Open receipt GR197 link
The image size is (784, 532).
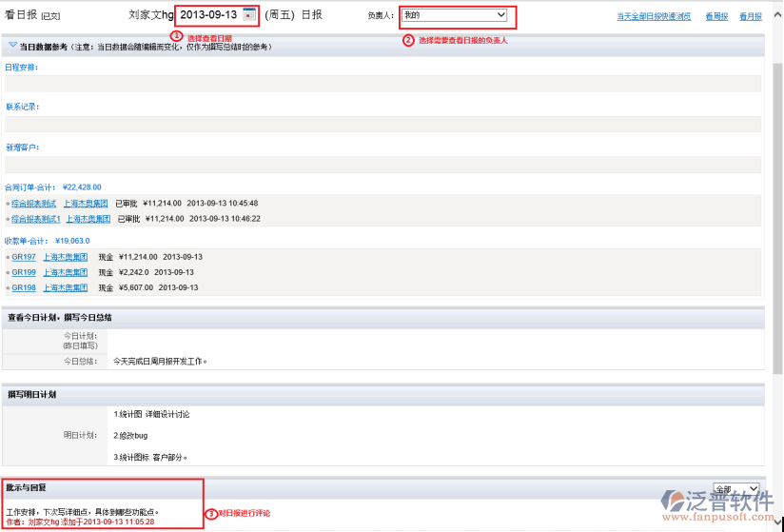[x=24, y=257]
